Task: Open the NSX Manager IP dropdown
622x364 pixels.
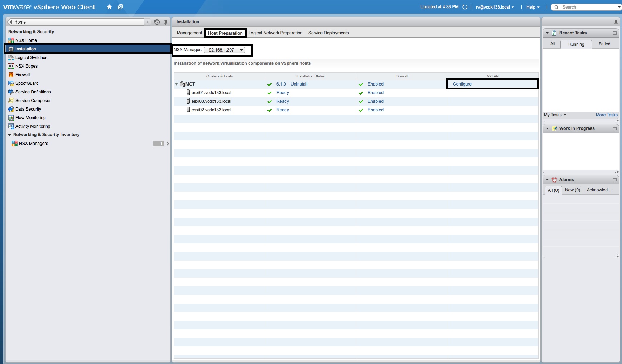Action: tap(241, 50)
